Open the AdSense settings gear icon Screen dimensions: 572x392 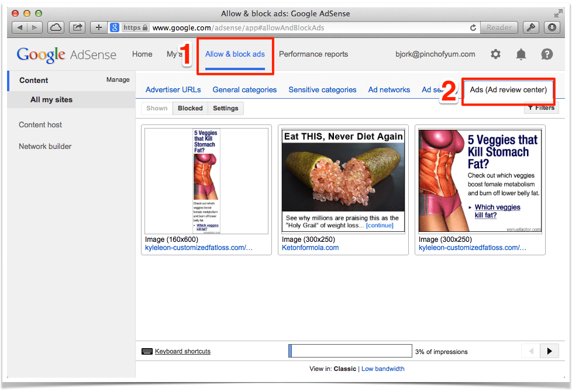pos(495,54)
